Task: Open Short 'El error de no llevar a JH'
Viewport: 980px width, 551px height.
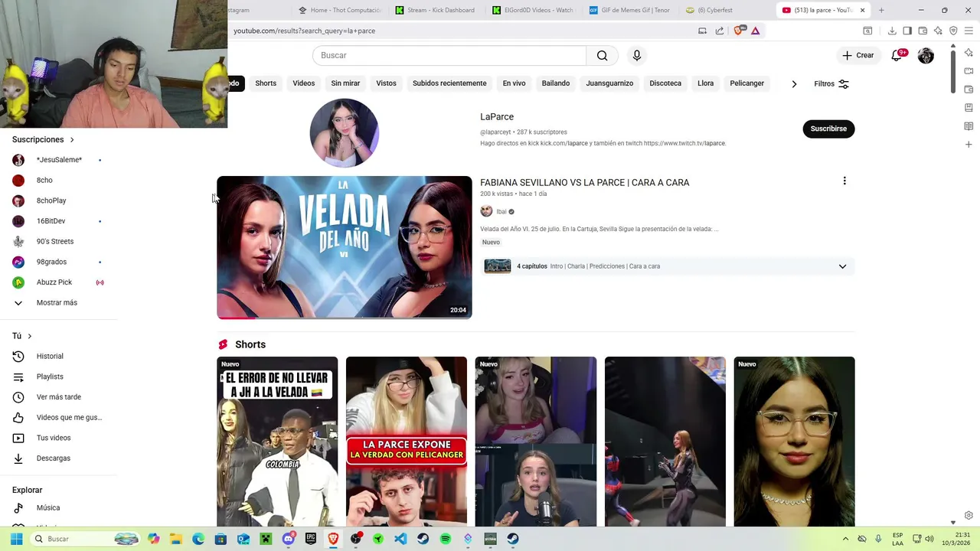Action: pyautogui.click(x=277, y=442)
